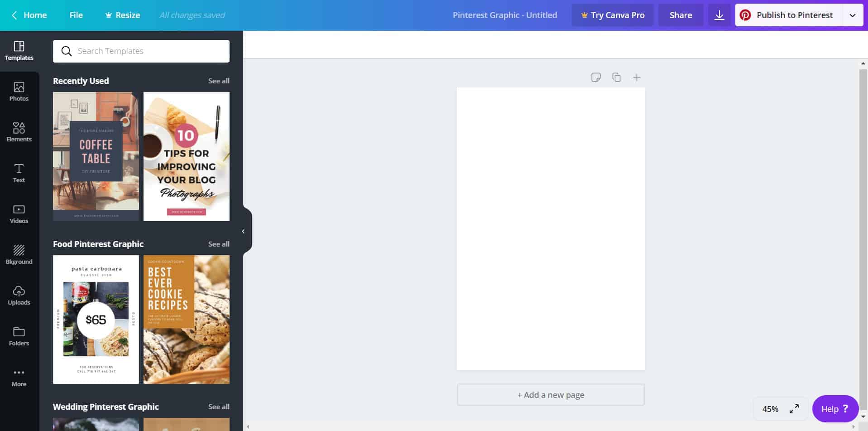Screen dimensions: 868x431
Task: See all Recently Used templates
Action: click(219, 81)
